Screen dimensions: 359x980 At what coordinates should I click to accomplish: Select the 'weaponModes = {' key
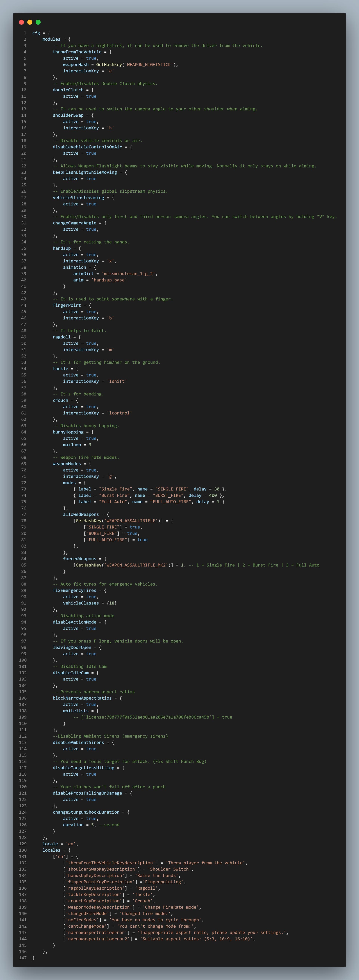pos(72,464)
